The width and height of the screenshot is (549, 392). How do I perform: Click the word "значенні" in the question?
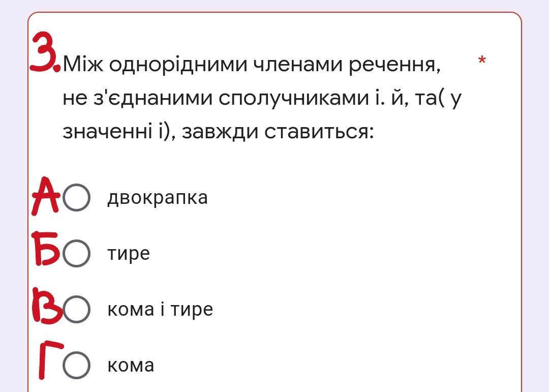click(107, 132)
